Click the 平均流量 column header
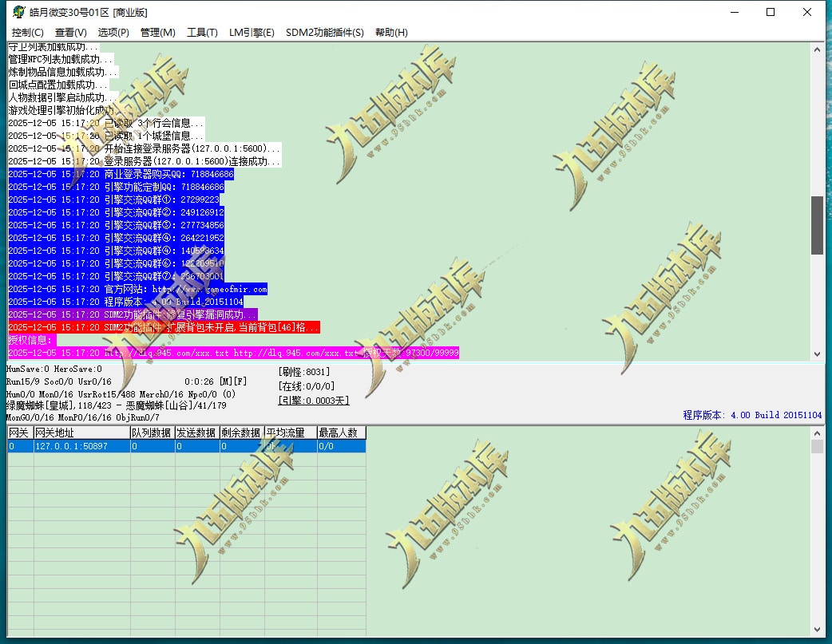This screenshot has width=832, height=644. point(290,433)
